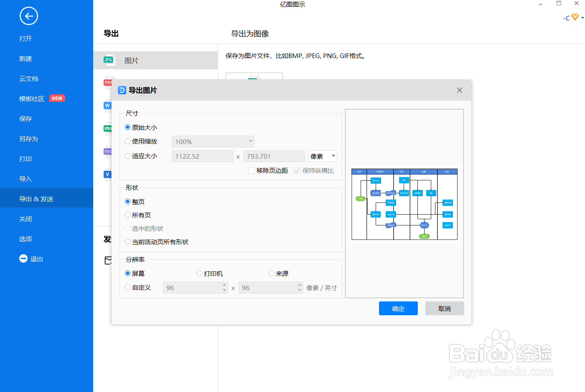This screenshot has width=585, height=392.
Task: Click the NEW badge next to 模板社区
Action: click(57, 98)
